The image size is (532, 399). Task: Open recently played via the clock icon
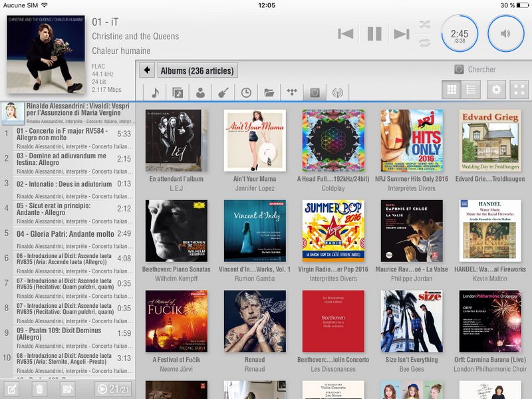(x=246, y=92)
